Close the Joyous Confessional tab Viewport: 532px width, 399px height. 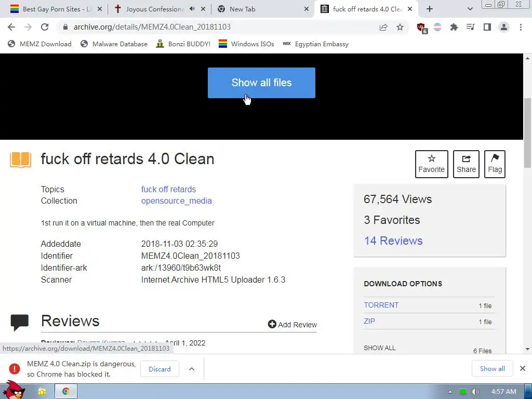203,9
